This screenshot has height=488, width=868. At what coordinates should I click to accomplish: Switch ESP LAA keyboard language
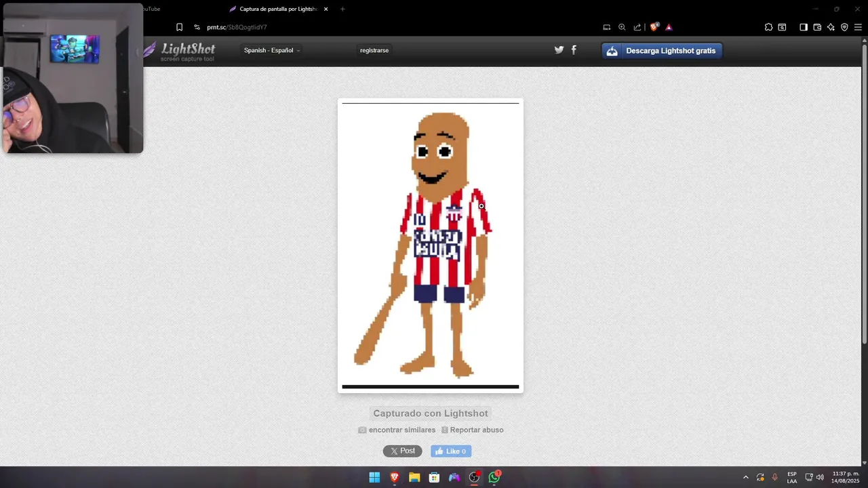[792, 477]
